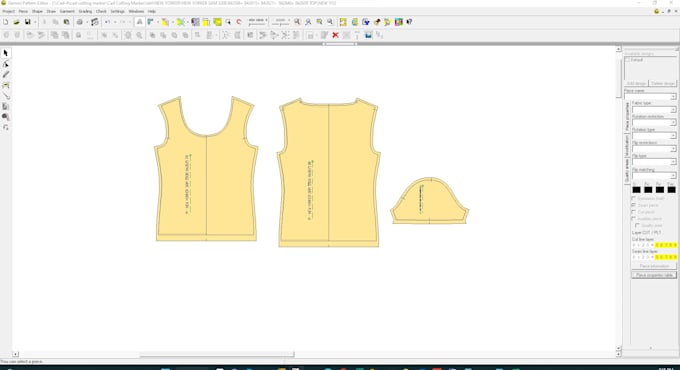Click the Delete design button

click(663, 83)
